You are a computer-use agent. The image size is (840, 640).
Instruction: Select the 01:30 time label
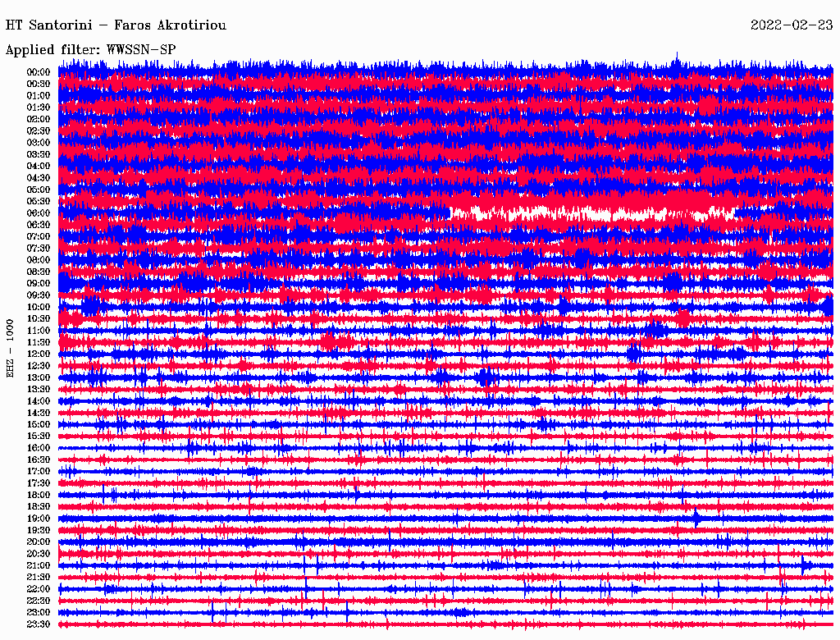[x=39, y=107]
